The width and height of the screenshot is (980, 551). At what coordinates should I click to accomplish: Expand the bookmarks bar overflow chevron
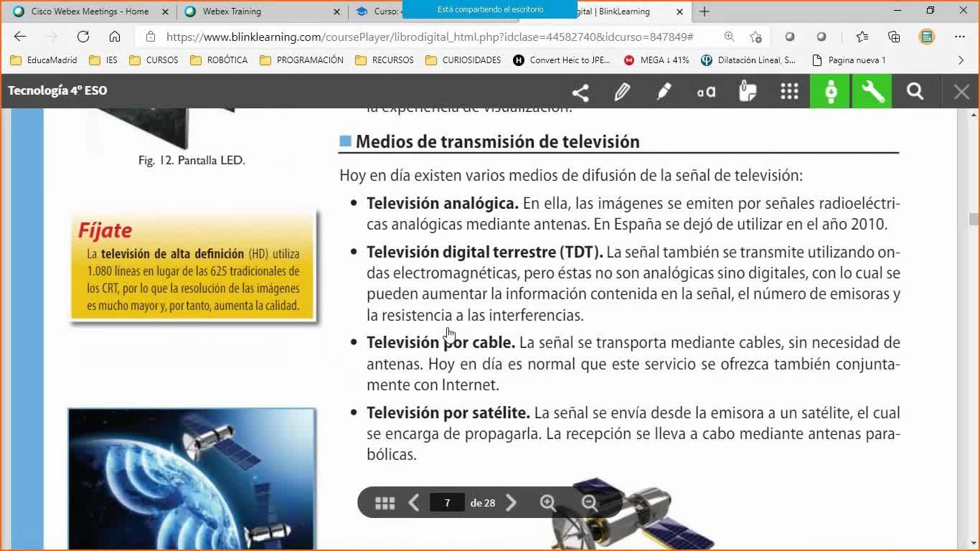961,60
